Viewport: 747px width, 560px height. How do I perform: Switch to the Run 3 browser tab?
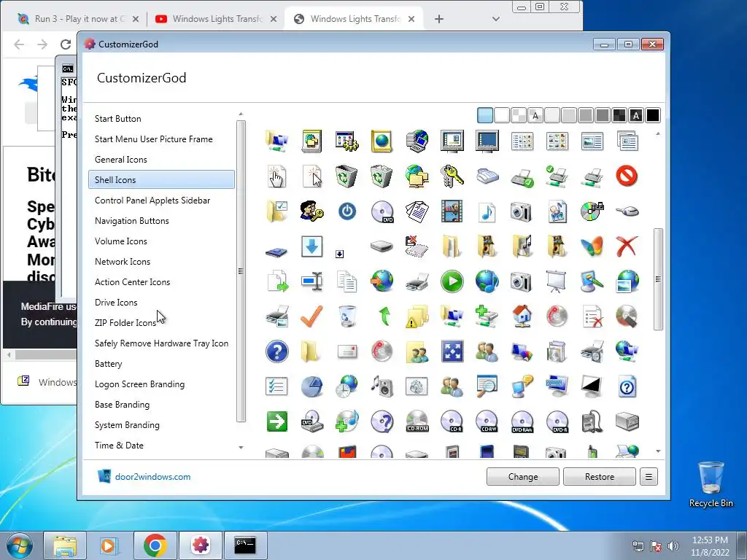79,19
